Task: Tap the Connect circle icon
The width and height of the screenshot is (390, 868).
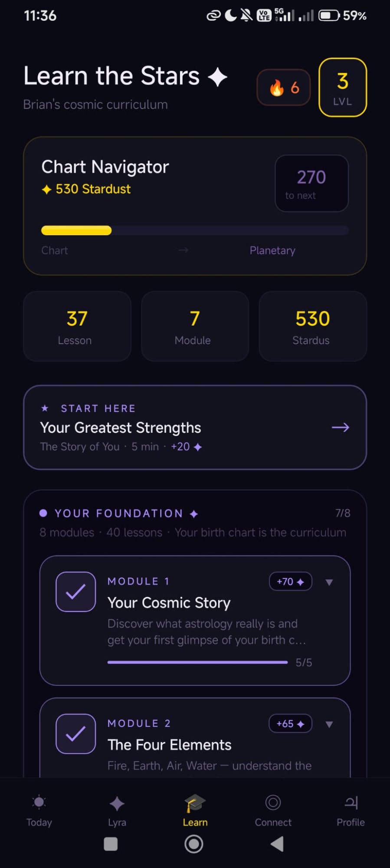Action: coord(273,802)
